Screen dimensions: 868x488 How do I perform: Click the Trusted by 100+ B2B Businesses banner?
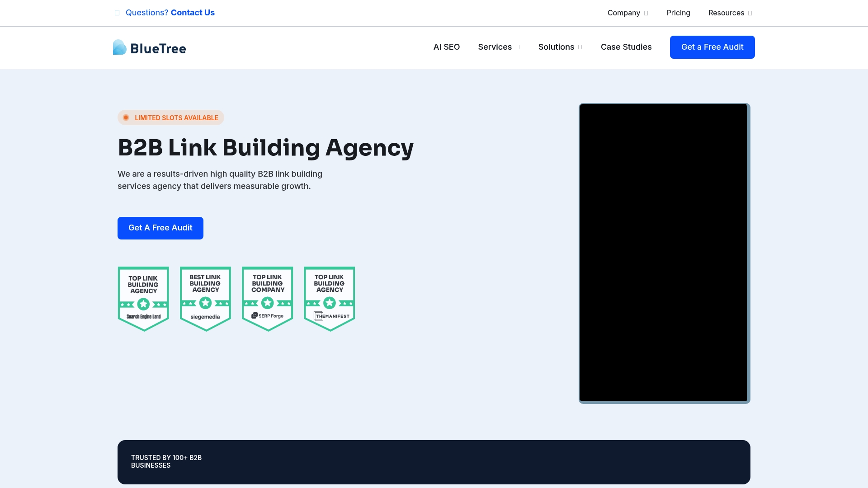coord(166,461)
